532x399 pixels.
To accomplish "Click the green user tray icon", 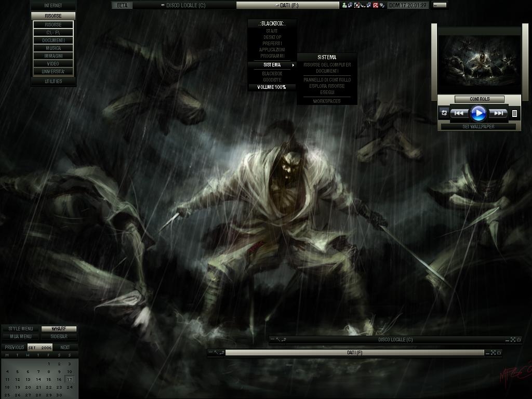I will click(x=344, y=5).
